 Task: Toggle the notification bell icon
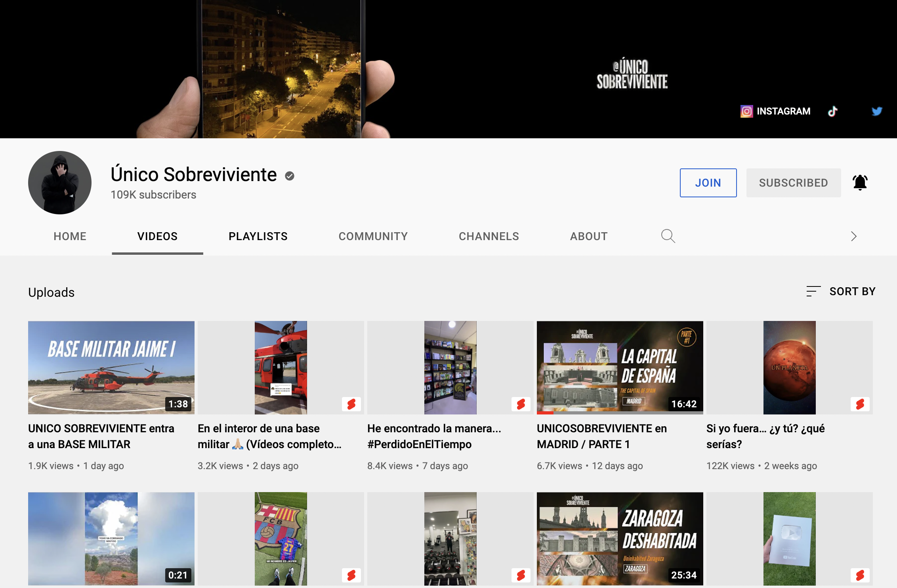click(860, 183)
